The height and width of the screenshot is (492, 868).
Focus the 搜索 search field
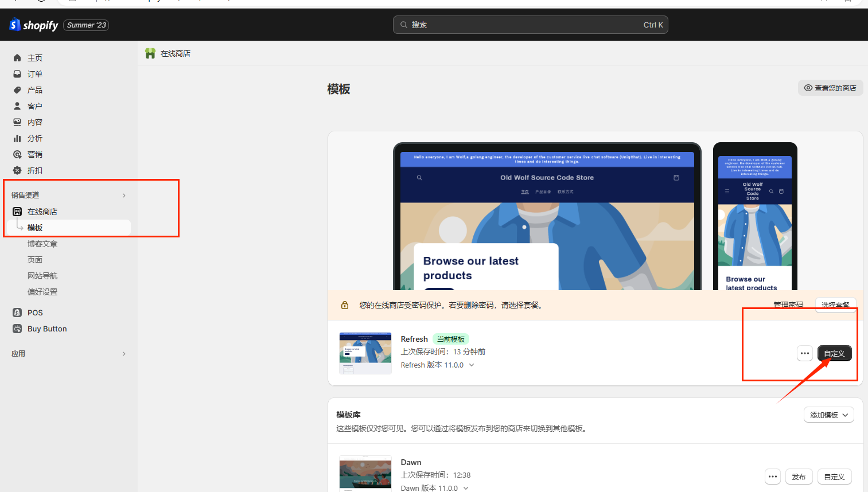click(530, 25)
